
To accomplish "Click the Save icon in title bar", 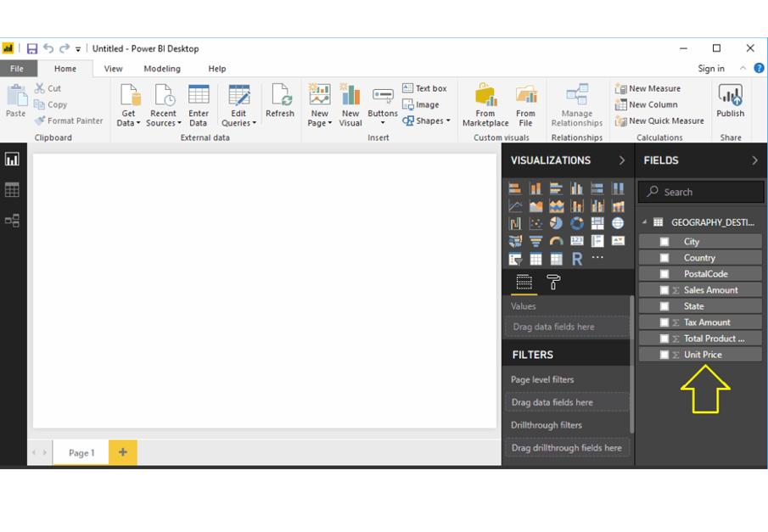I will point(32,48).
